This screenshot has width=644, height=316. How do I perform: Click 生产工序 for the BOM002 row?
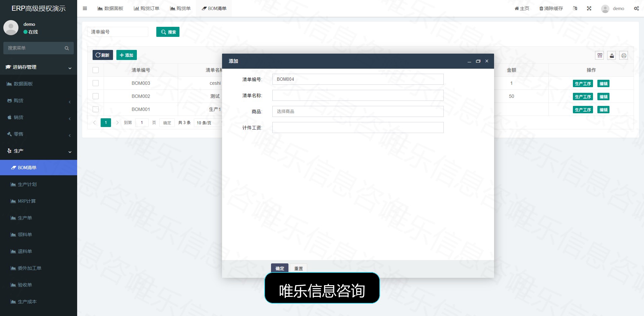click(x=583, y=97)
